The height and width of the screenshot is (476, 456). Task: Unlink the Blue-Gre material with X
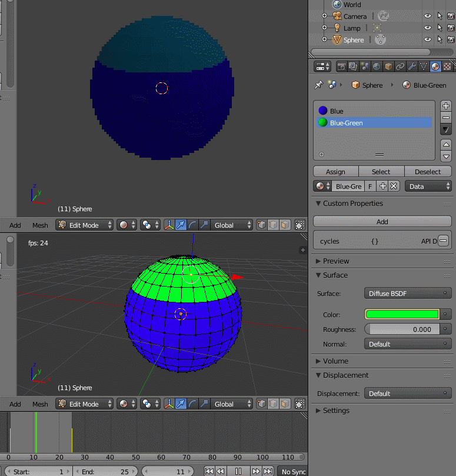tap(394, 186)
